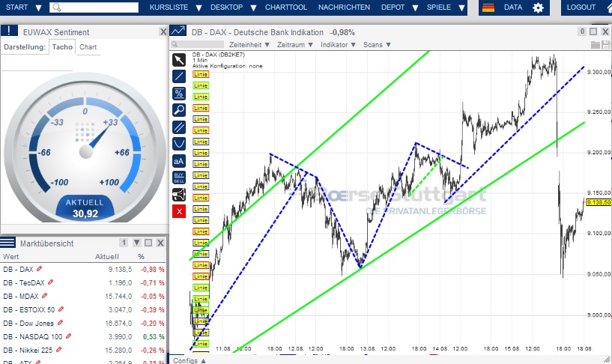The image size is (612, 364).
Task: Click the chart symbol search field
Action: 198,44
